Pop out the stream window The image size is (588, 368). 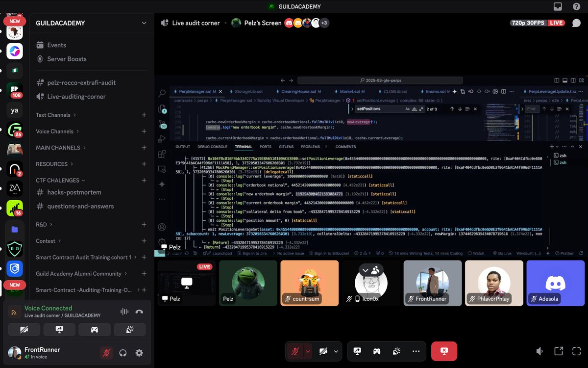pyautogui.click(x=558, y=351)
